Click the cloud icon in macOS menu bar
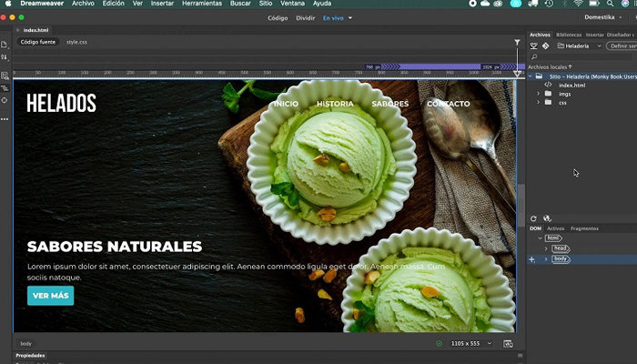This screenshot has height=364, width=637. coord(485,4)
